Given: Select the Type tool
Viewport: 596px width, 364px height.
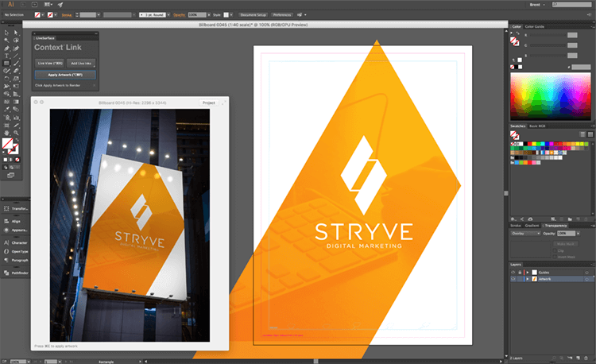Looking at the screenshot, I should [6, 56].
